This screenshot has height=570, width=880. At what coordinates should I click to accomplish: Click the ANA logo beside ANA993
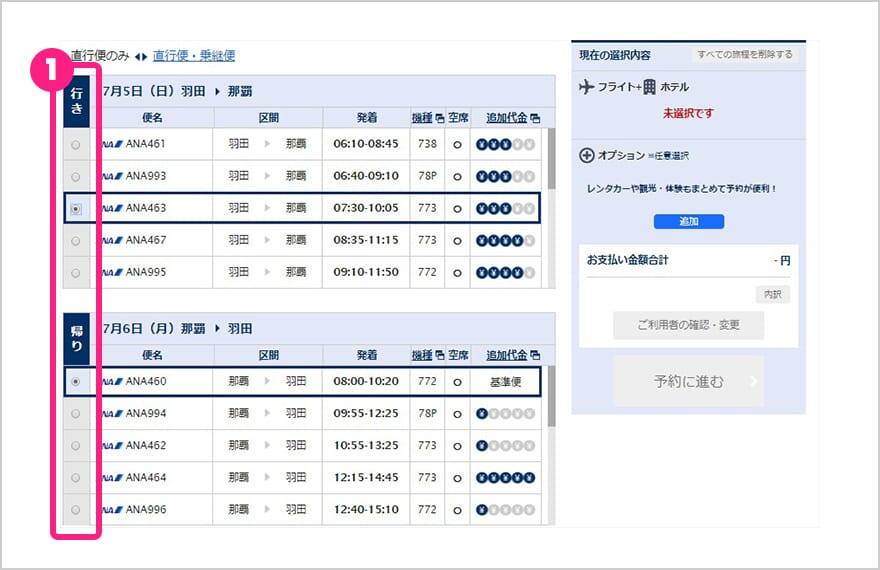tap(111, 176)
